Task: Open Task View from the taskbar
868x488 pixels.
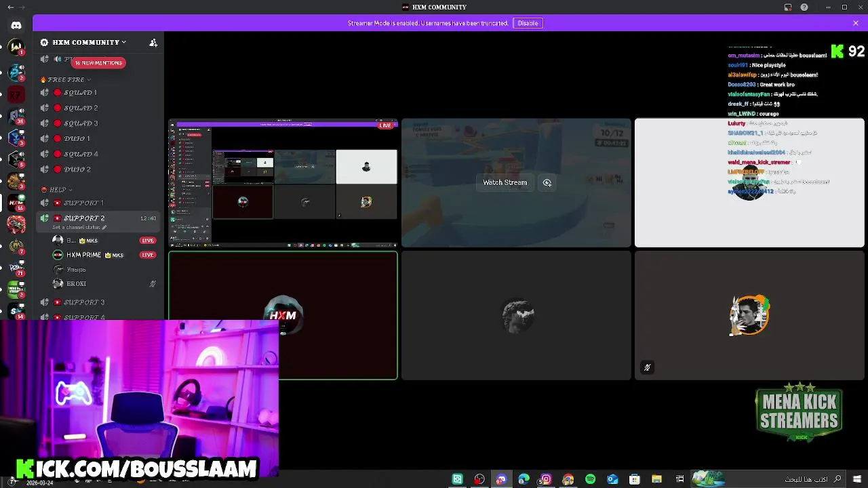Action: coord(679,479)
